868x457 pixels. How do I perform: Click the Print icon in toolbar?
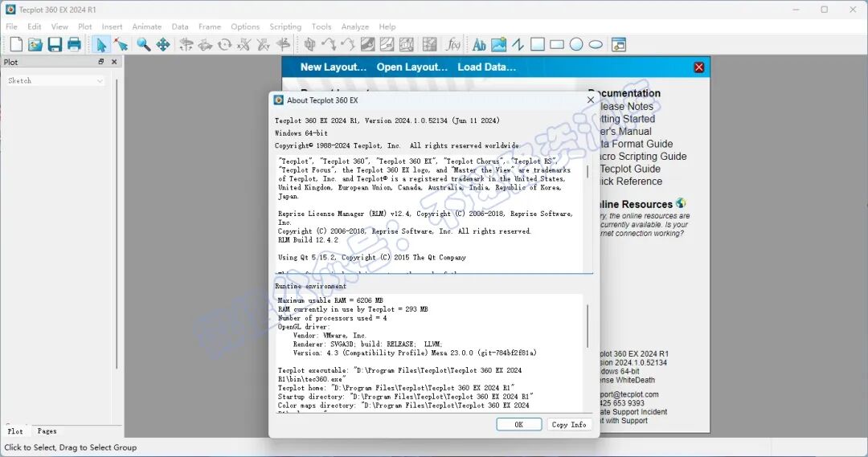tap(74, 44)
